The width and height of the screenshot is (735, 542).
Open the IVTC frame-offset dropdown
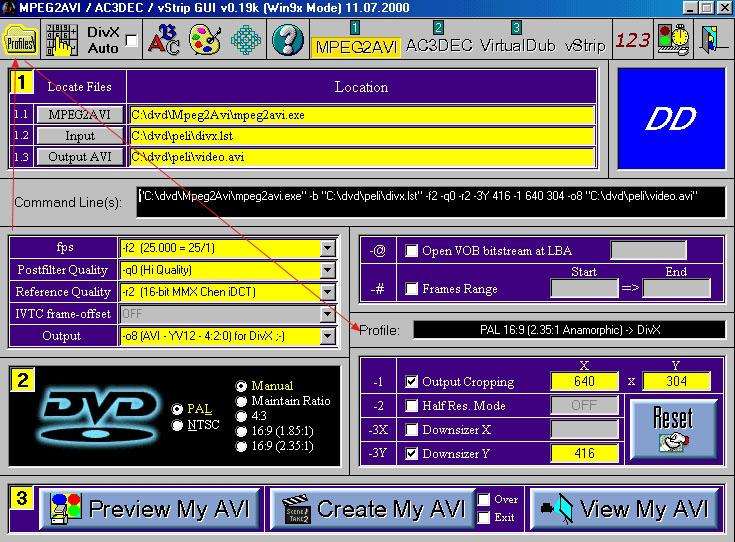[x=328, y=314]
